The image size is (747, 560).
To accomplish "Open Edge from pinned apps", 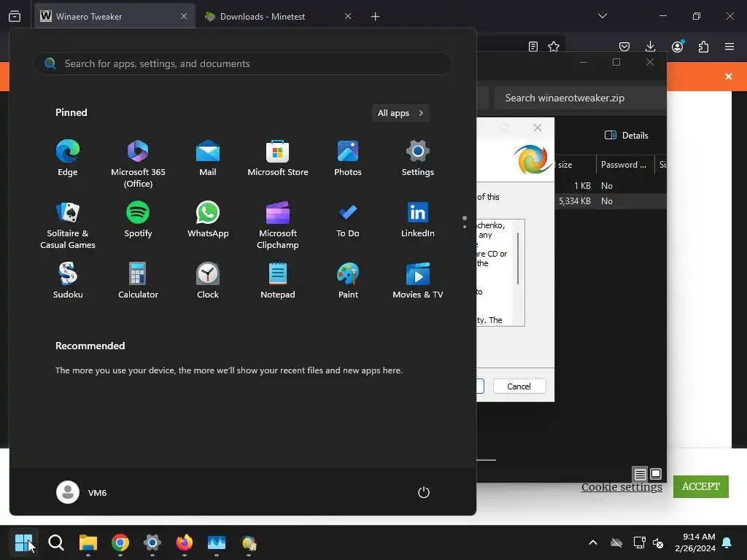I will pos(68,158).
